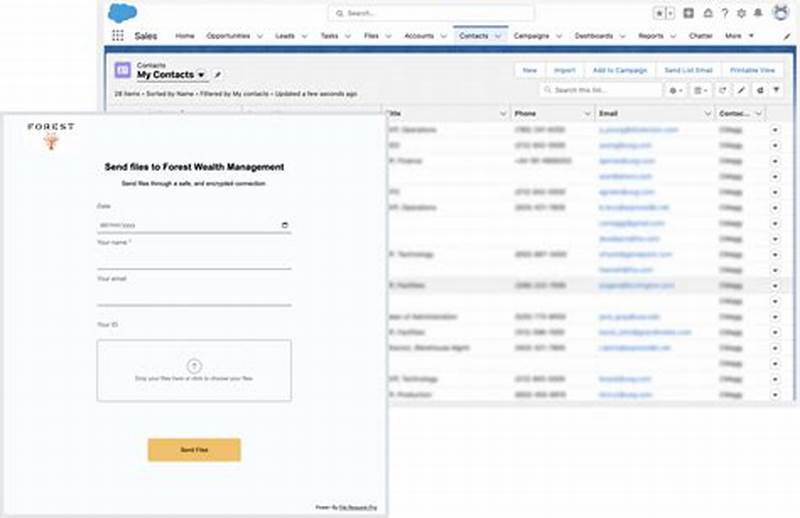
Task: Open the Setup gear icon
Action: (x=741, y=14)
